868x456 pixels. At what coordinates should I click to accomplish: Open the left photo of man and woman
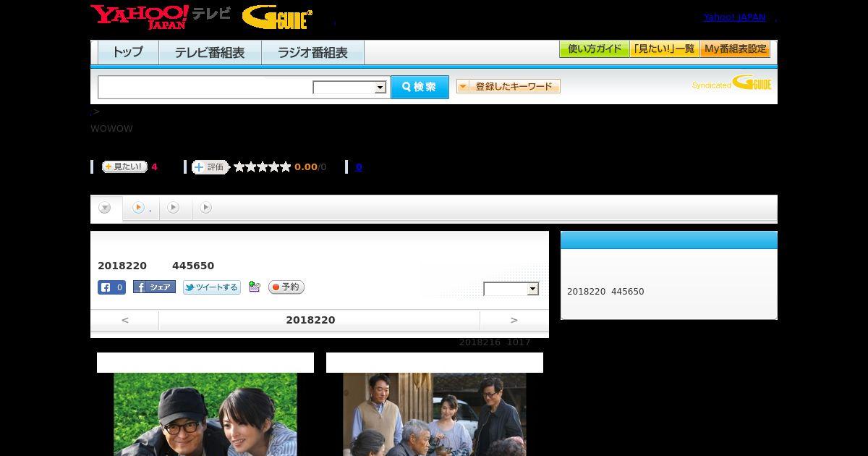coord(205,414)
